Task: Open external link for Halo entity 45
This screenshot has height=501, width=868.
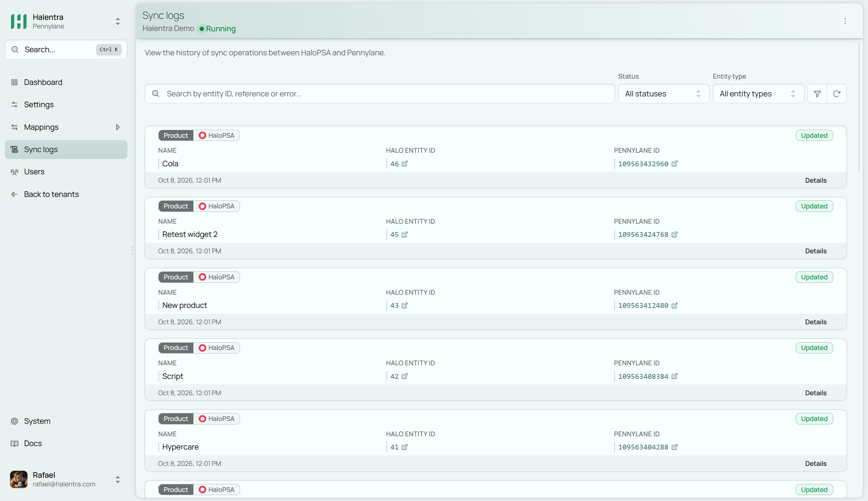Action: [405, 234]
